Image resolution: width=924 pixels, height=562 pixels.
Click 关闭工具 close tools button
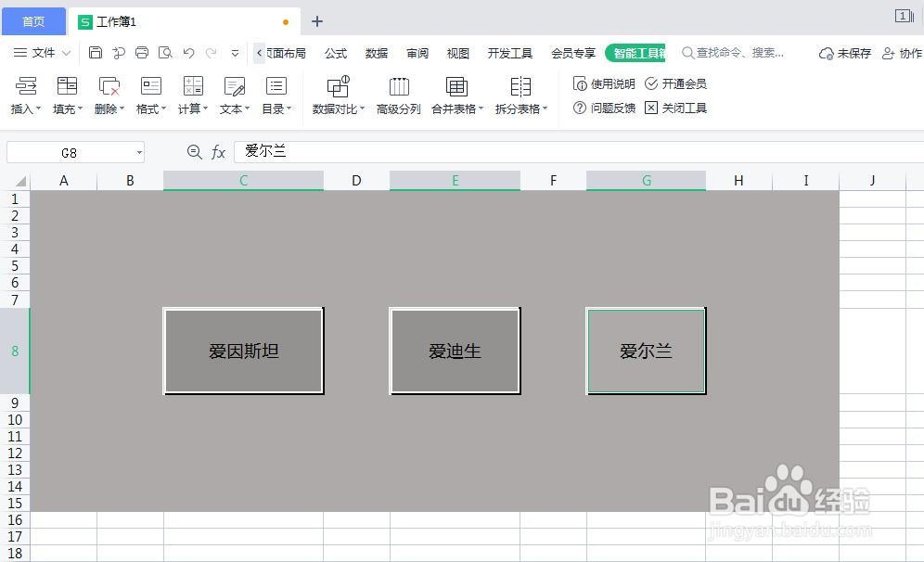[x=675, y=109]
